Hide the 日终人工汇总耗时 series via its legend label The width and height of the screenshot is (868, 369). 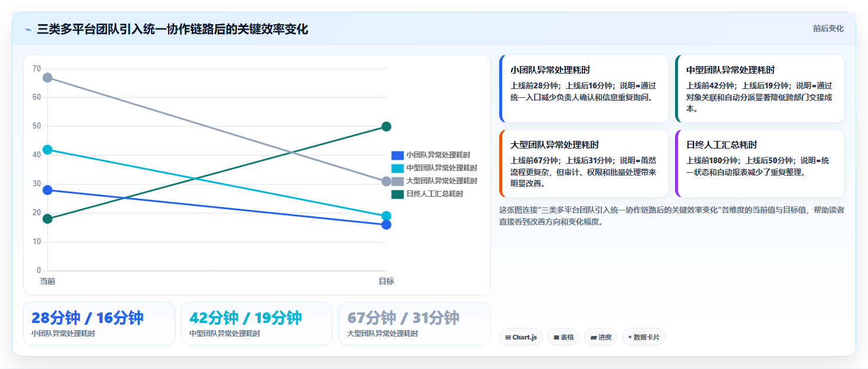[434, 194]
